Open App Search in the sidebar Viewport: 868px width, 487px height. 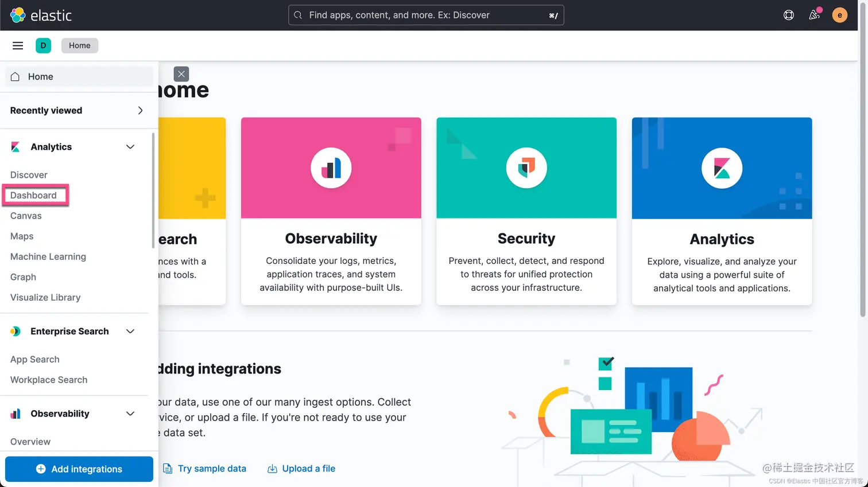click(35, 359)
